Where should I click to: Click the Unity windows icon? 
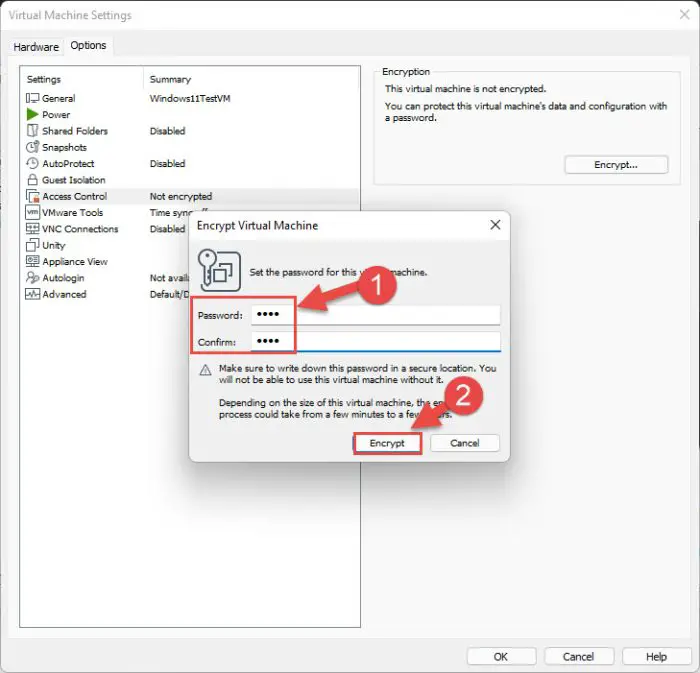(x=32, y=245)
